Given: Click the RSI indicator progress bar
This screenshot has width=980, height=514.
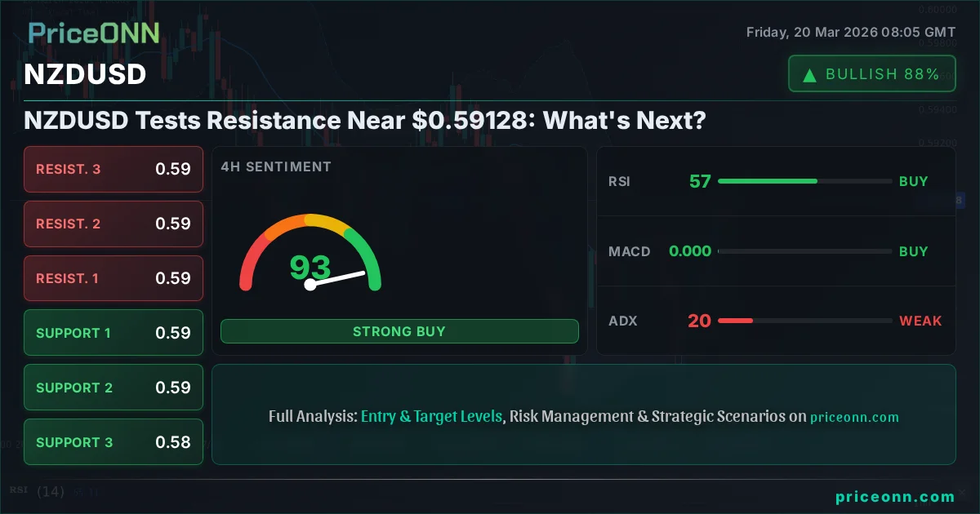Looking at the screenshot, I should pyautogui.click(x=804, y=181).
